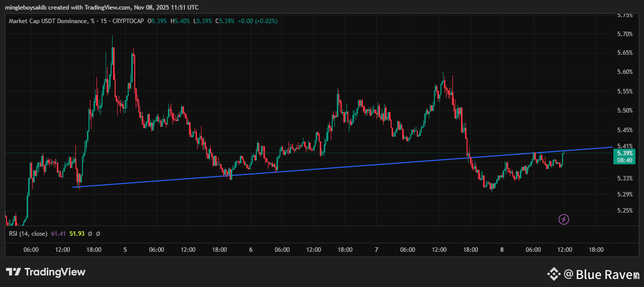Screen dimensions: 644x287
Task: Click the 5.70% price axis label
Action: click(624, 34)
